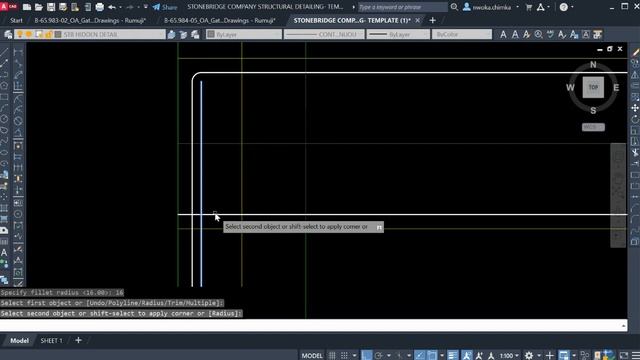Viewport: 640px width, 360px height.
Task: Select the Circle tool in Draw toolbar
Action: point(4,119)
